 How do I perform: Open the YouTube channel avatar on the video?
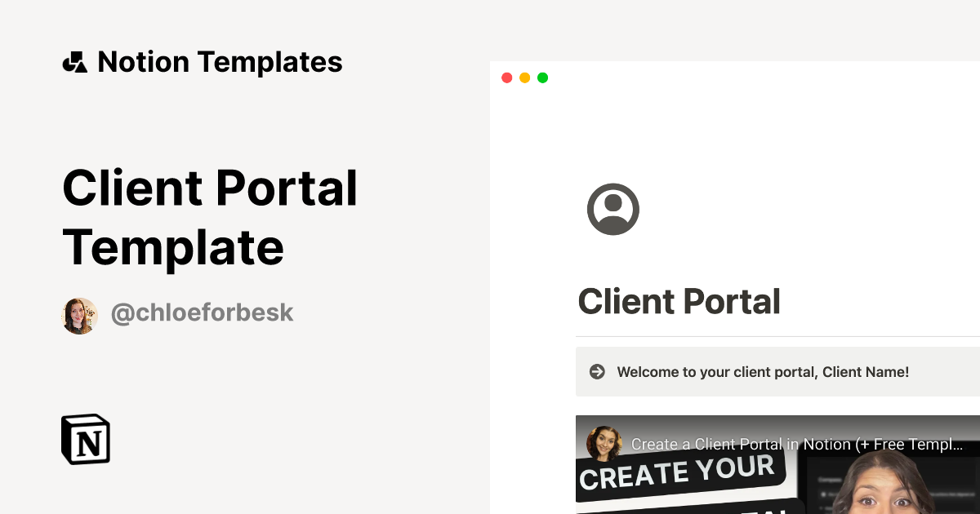[x=604, y=443]
